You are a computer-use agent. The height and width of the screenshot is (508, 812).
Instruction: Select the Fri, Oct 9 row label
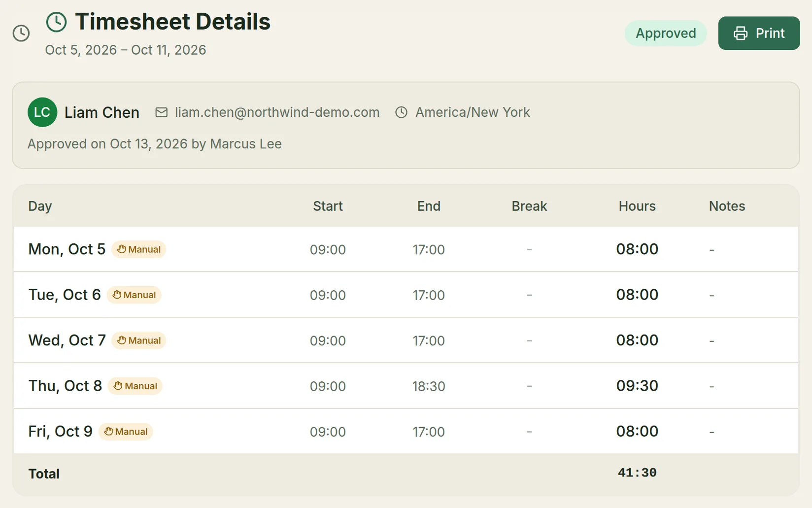[x=61, y=432]
